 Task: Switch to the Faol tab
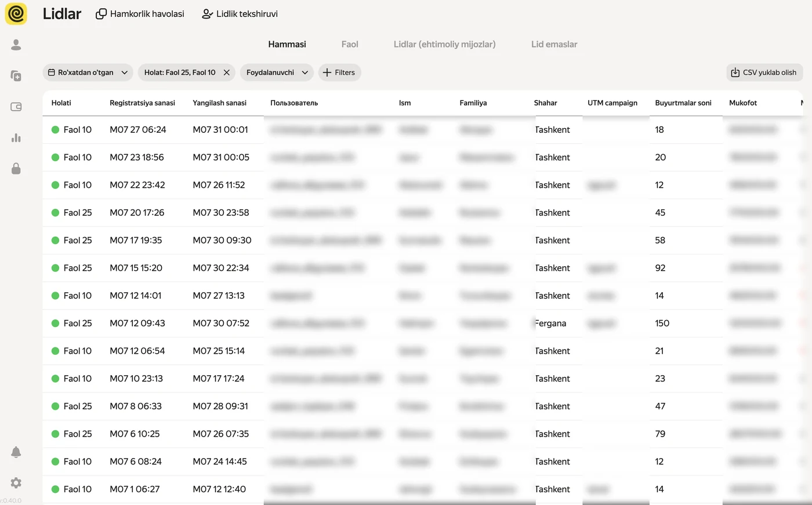[350, 44]
